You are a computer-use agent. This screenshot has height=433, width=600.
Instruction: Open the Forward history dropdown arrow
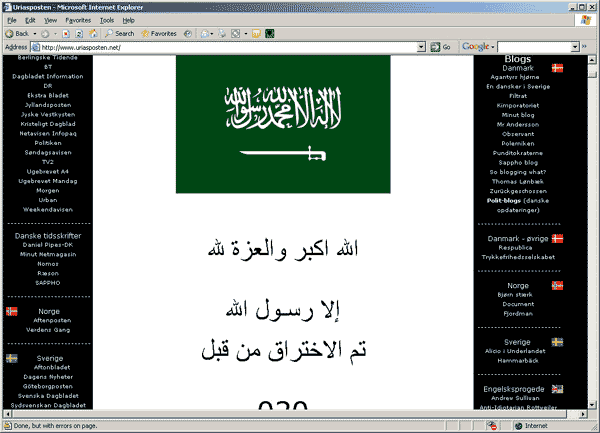(x=55, y=34)
